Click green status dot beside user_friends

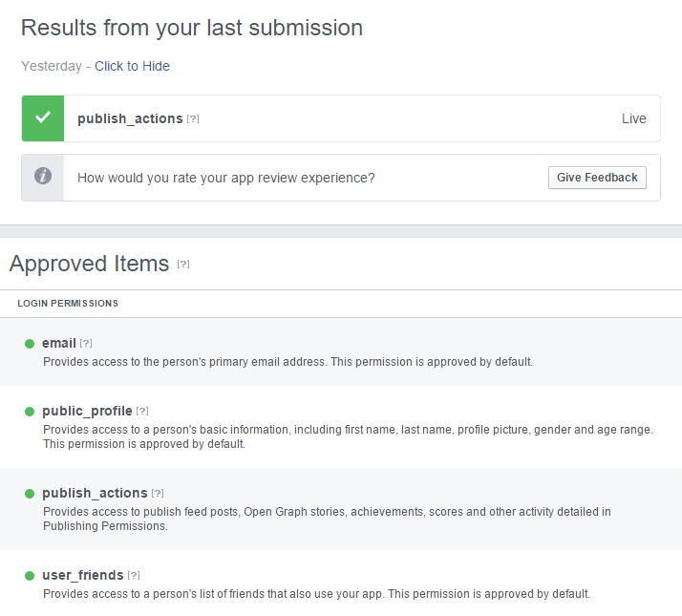tap(30, 576)
